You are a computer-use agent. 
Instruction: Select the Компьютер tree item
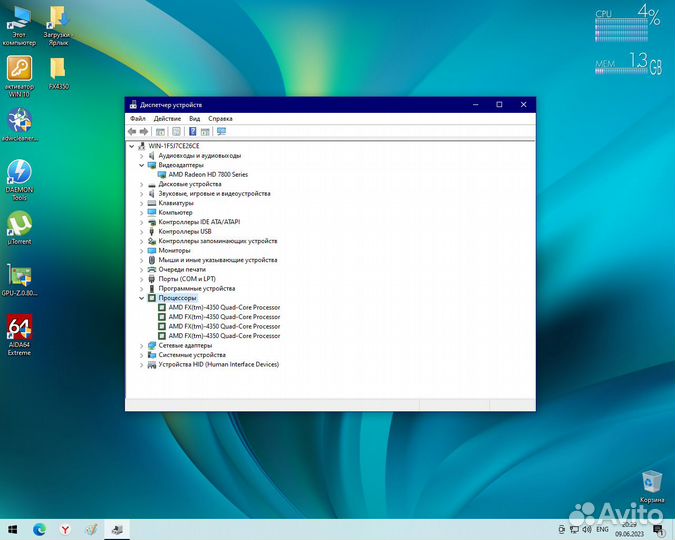(175, 212)
